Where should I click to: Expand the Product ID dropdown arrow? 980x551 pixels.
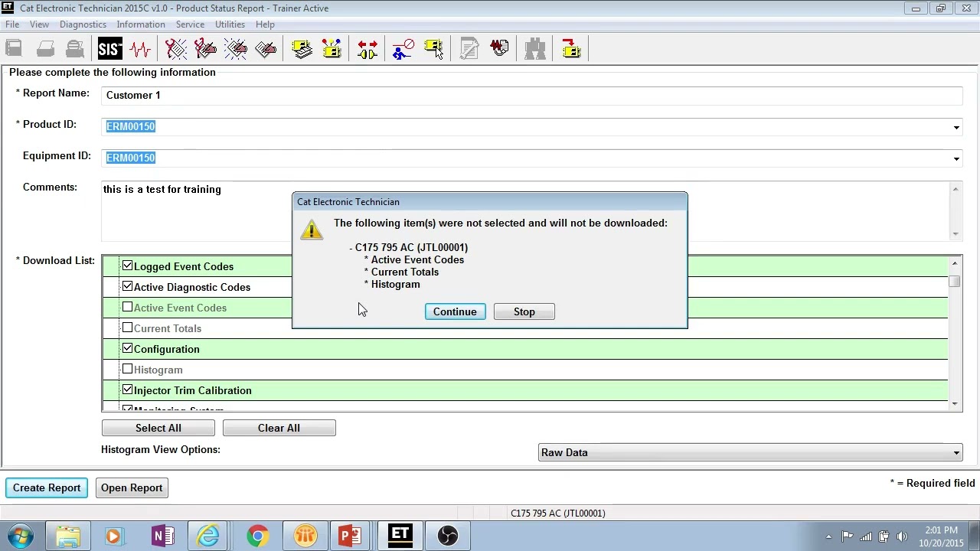[956, 128]
